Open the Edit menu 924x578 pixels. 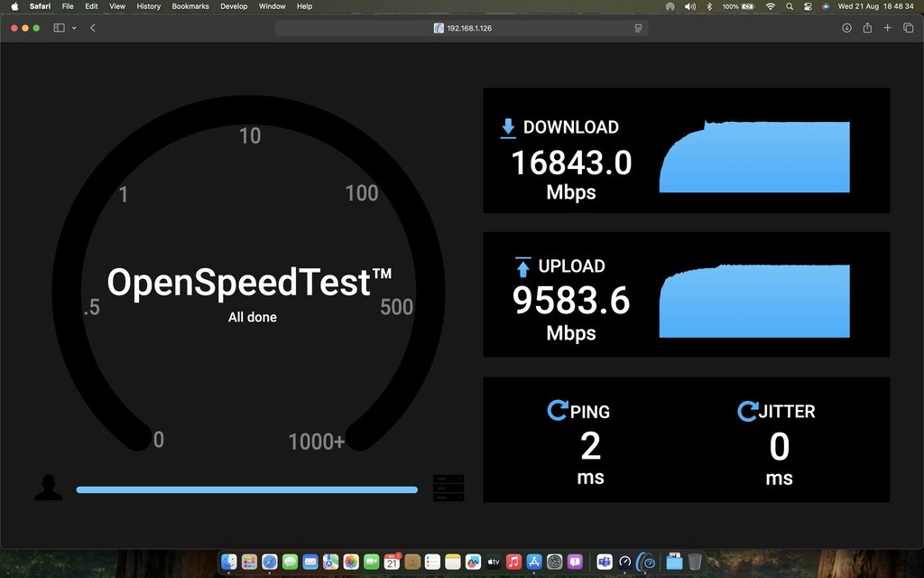click(x=91, y=6)
